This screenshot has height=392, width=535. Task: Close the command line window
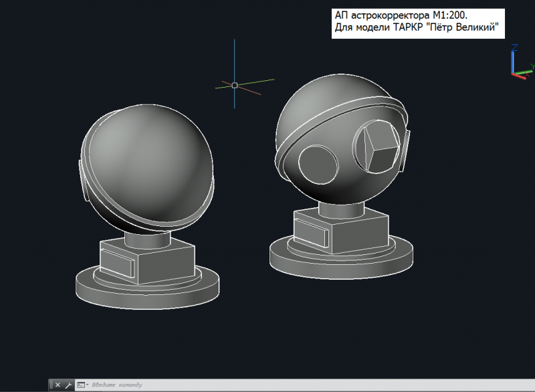(x=58, y=385)
